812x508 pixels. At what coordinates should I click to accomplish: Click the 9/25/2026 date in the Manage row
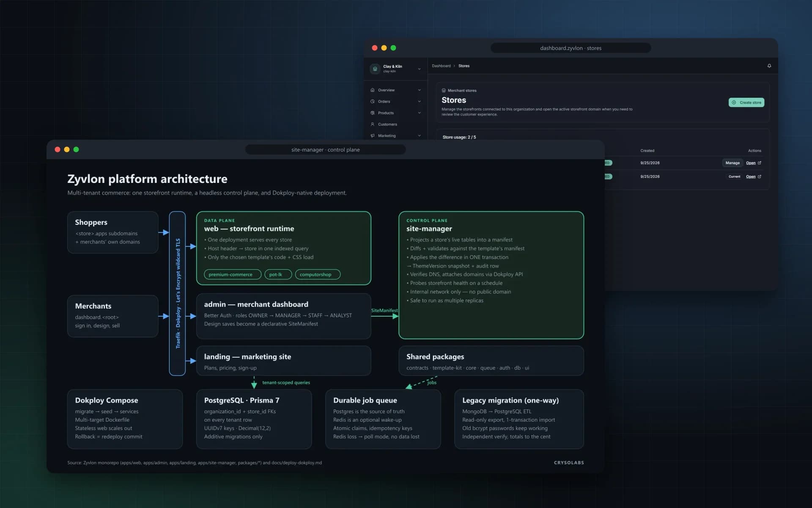coord(650,163)
